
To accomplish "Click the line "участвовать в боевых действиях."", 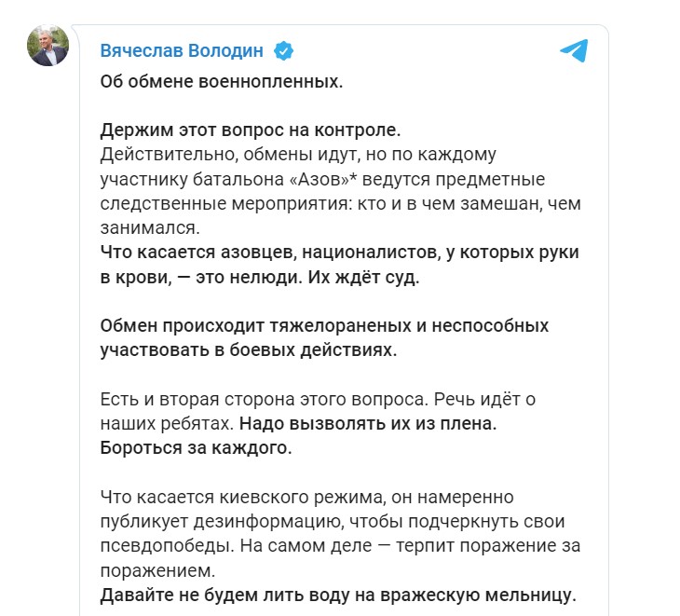I will [249, 349].
